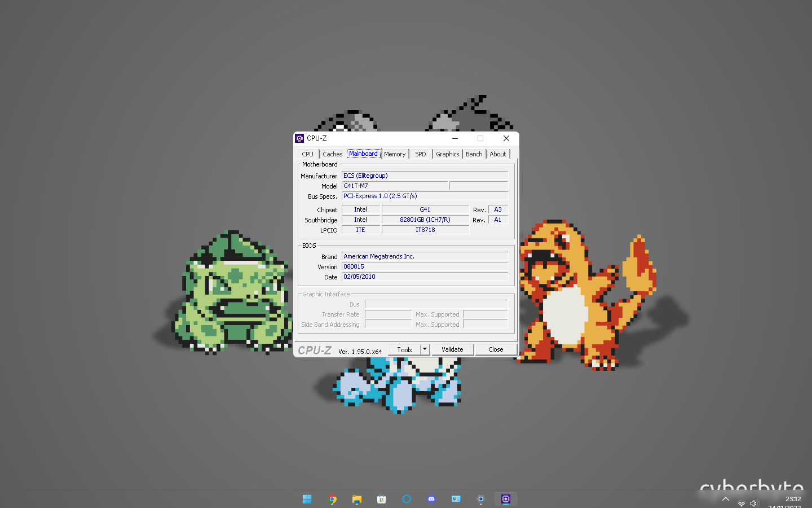Screen dimensions: 812x508
Task: Click the LPCIO IT8718 value
Action: (425, 230)
